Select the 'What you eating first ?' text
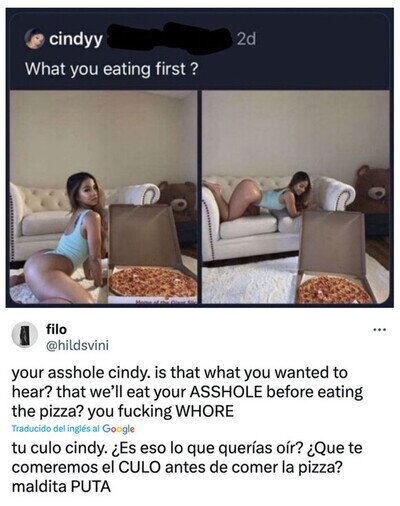 112,69
